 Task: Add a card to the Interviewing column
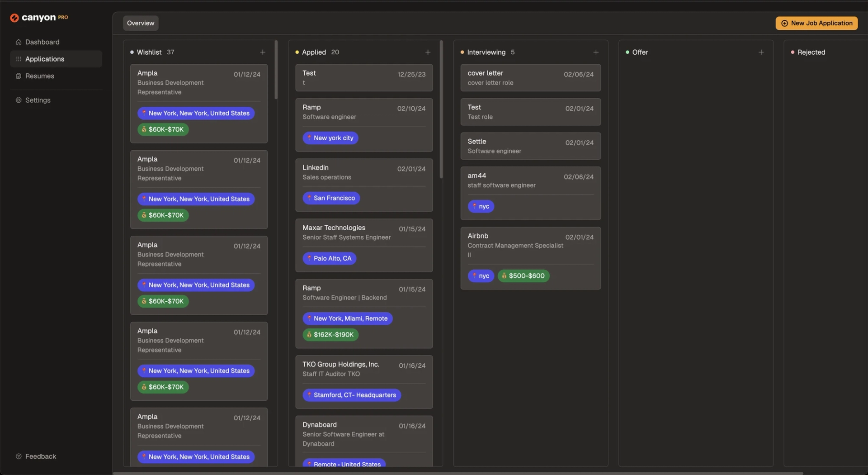(596, 52)
